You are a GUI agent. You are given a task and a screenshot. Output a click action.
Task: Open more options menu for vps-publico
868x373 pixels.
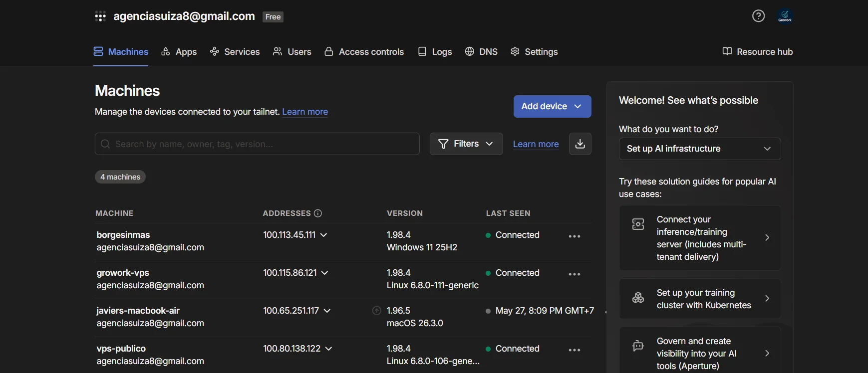575,350
